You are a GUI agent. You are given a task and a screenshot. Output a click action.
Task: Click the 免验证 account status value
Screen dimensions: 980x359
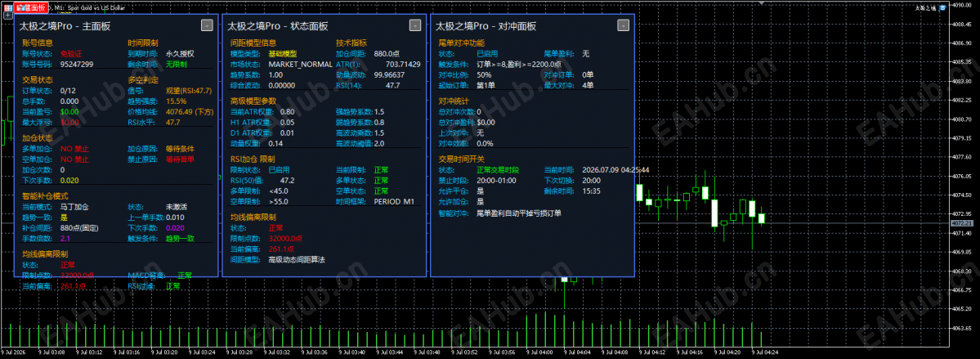tap(71, 54)
